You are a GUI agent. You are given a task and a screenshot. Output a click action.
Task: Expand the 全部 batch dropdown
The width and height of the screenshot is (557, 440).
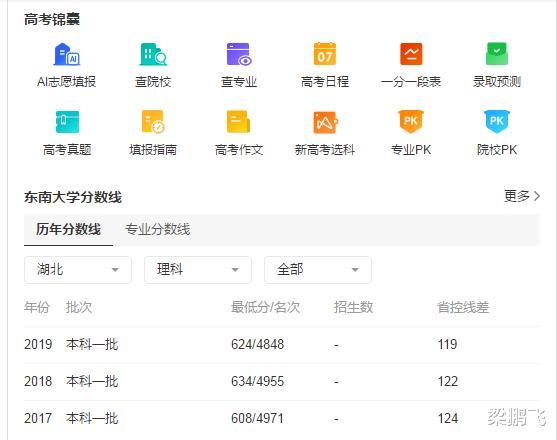(x=318, y=270)
